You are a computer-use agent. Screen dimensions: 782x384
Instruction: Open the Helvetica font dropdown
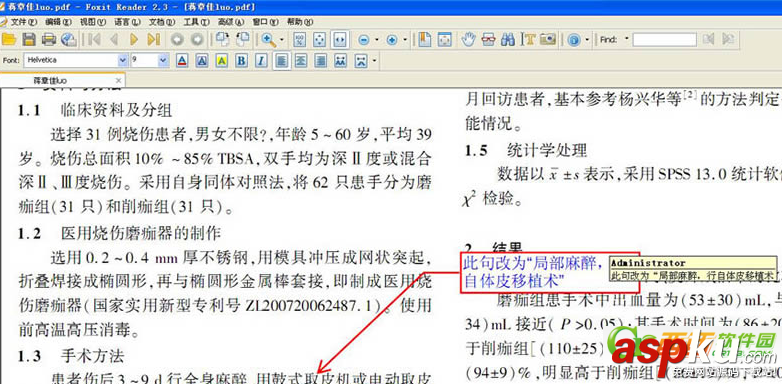123,60
